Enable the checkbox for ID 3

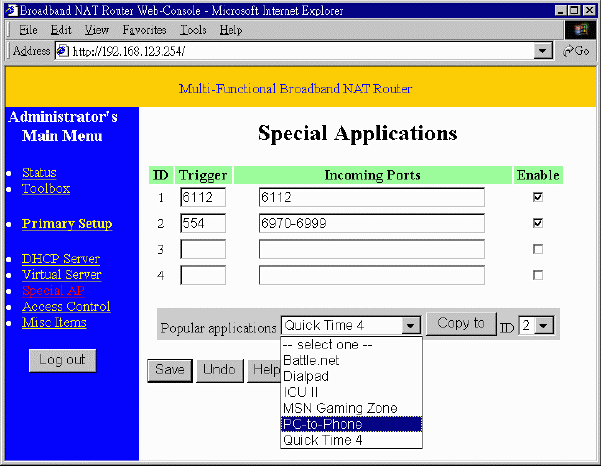point(538,249)
